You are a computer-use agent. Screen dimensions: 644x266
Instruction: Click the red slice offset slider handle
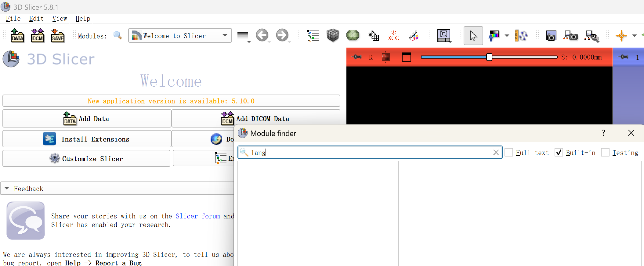click(489, 57)
